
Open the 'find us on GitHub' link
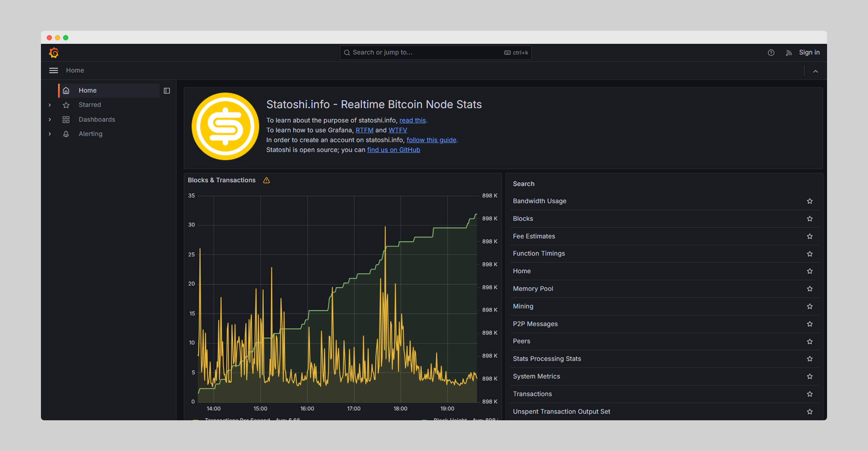pyautogui.click(x=393, y=150)
